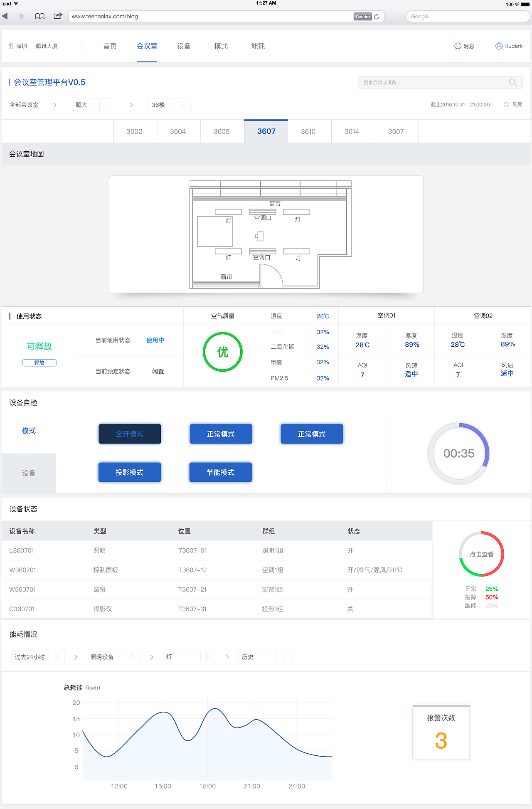Click the 报障 50% legend entry
Screen dimensions: 532x809
[481, 597]
